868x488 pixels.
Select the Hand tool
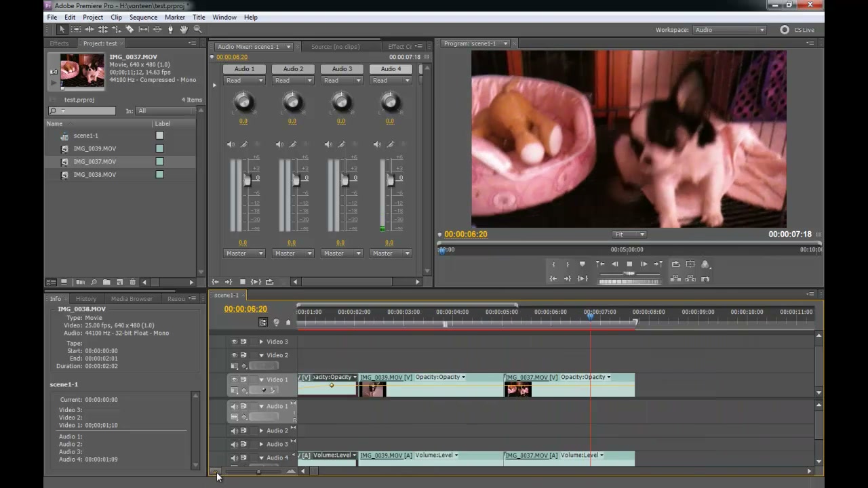[184, 29]
